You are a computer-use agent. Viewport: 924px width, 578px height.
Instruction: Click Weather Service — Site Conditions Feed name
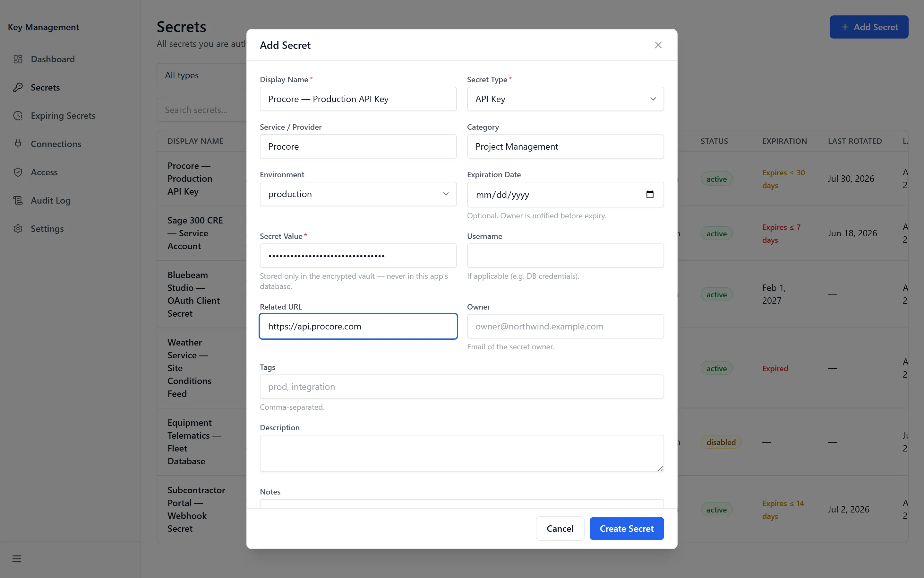click(189, 368)
